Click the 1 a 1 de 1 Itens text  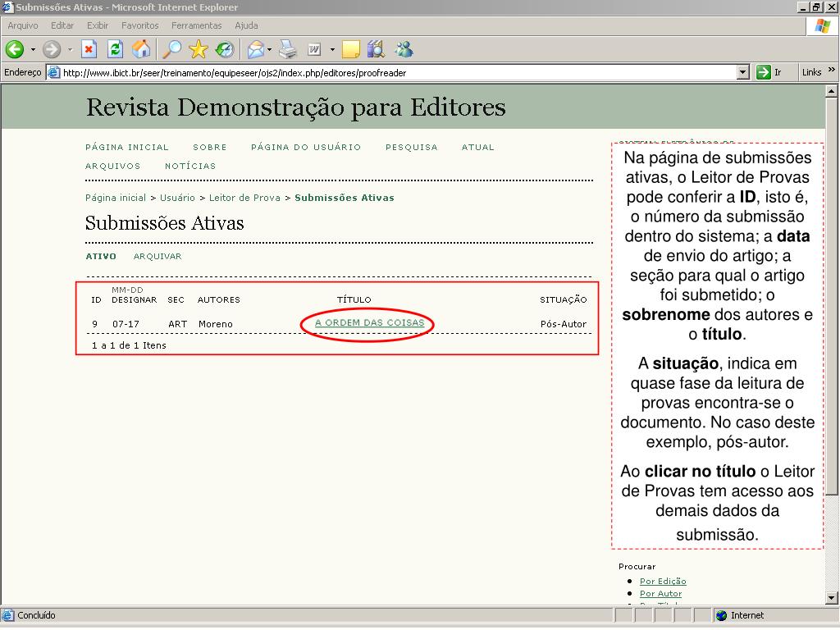tap(129, 345)
